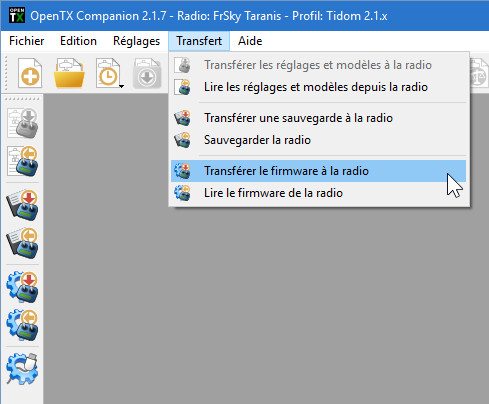Open a file with the folder icon
489x404 pixels.
(69, 73)
